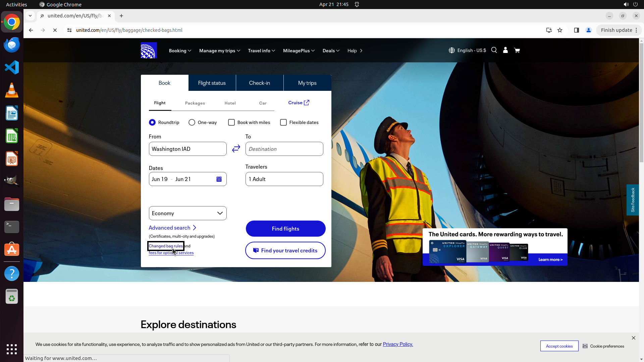Click the Destination input field
This screenshot has width=644, height=362.
pos(284,149)
